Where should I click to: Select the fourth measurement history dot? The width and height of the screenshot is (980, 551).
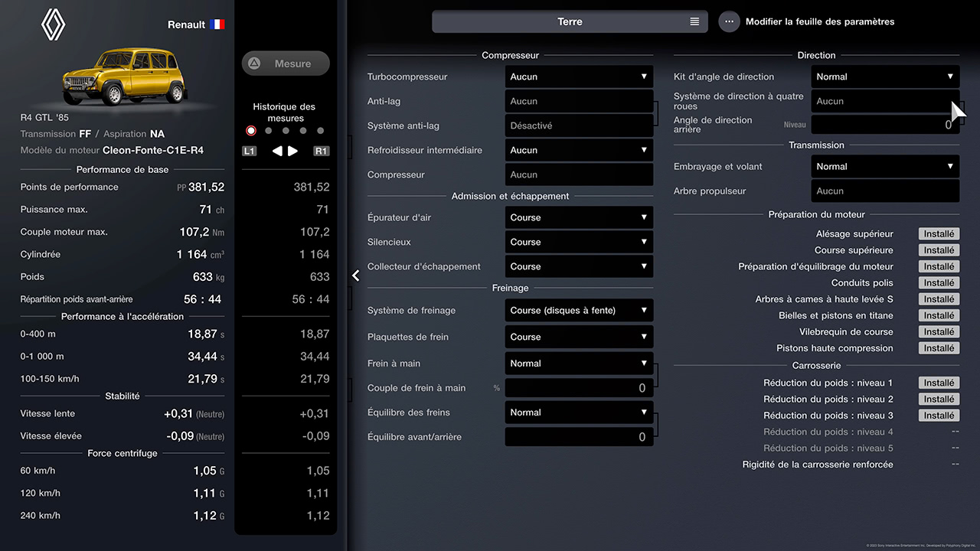pyautogui.click(x=303, y=131)
